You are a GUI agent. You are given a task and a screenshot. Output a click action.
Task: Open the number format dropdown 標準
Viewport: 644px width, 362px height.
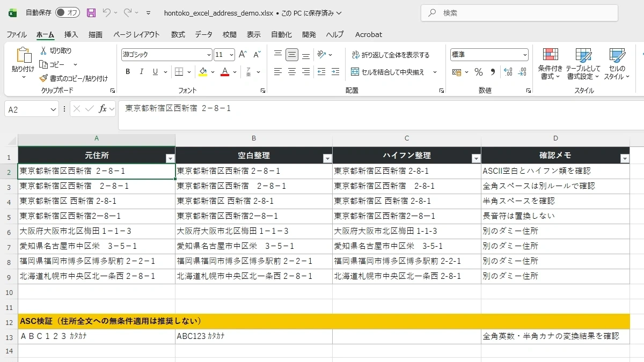[x=525, y=55]
